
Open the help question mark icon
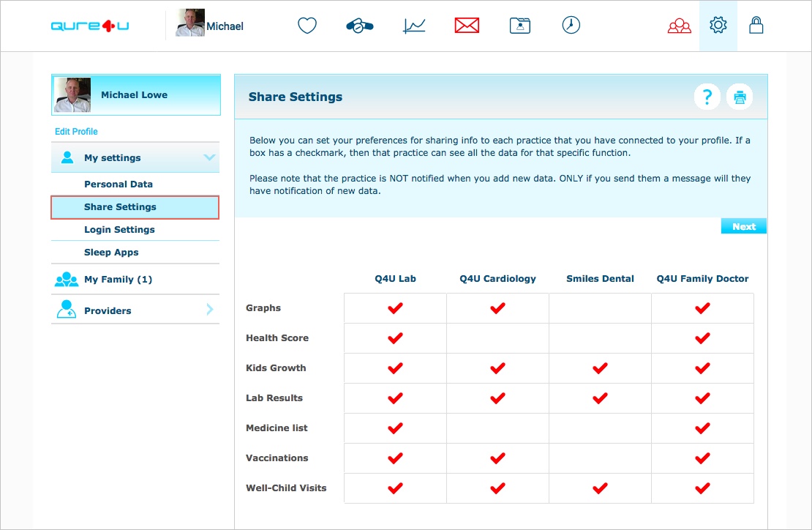point(707,97)
